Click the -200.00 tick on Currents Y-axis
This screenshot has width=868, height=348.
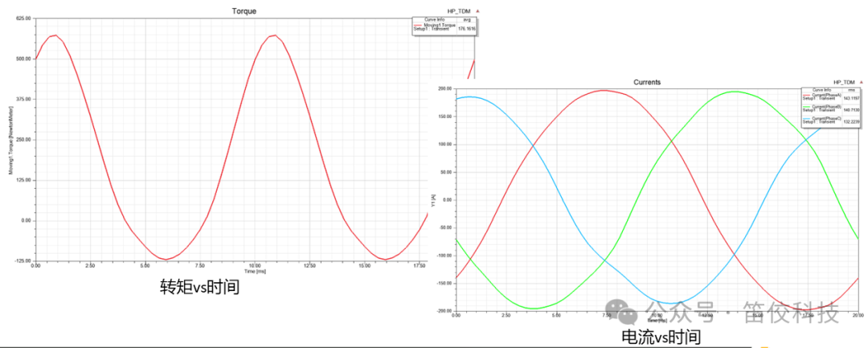(x=443, y=310)
